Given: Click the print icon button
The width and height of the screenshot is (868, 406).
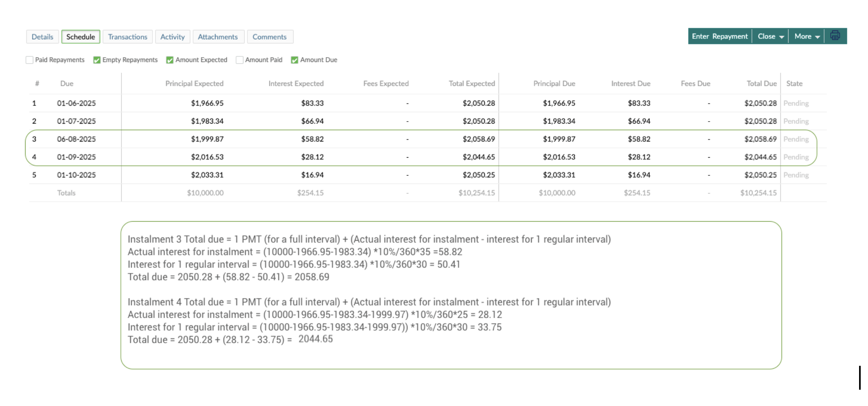Looking at the screenshot, I should 835,36.
